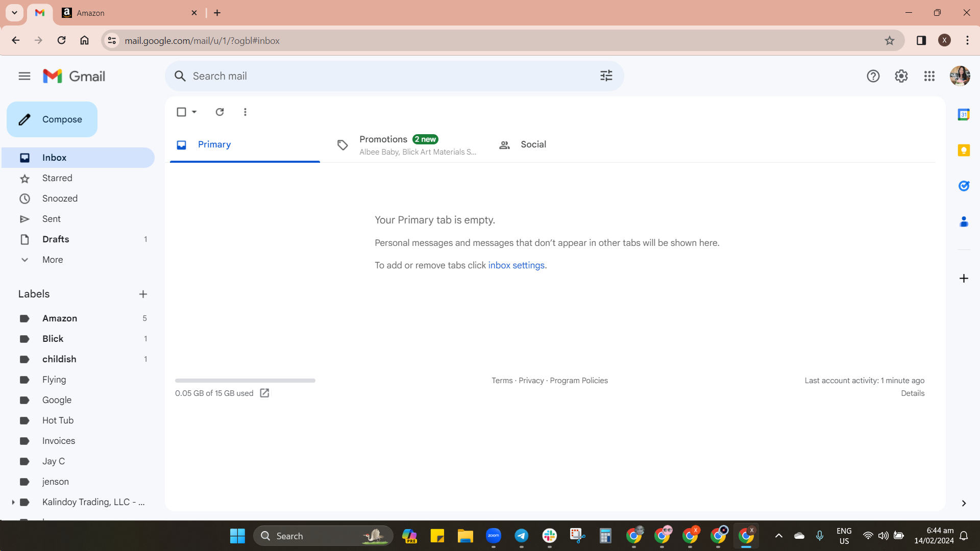Viewport: 980px width, 551px height.
Task: Compose a new email
Action: click(52, 119)
